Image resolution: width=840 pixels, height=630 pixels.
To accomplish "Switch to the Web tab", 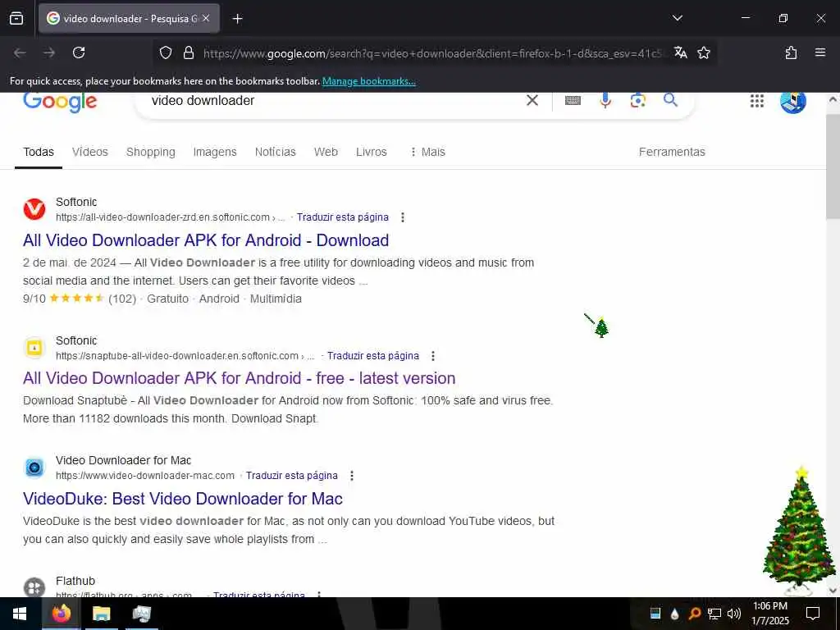I will (326, 152).
